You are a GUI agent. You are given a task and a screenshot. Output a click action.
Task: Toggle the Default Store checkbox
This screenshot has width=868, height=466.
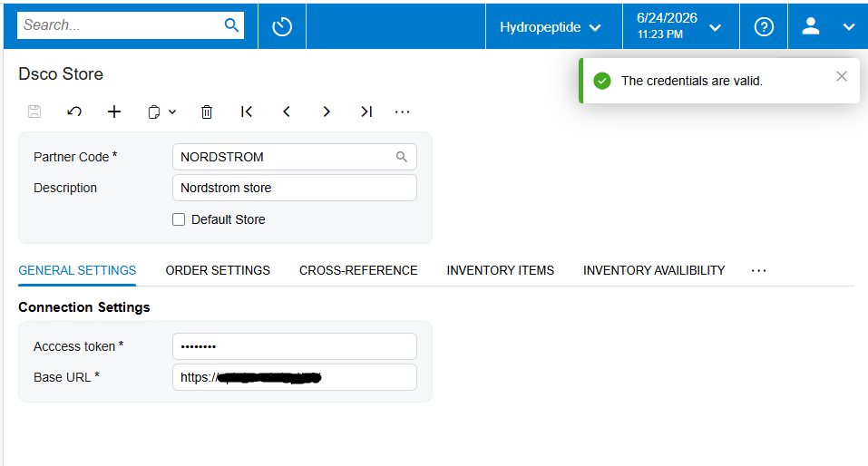tap(179, 219)
